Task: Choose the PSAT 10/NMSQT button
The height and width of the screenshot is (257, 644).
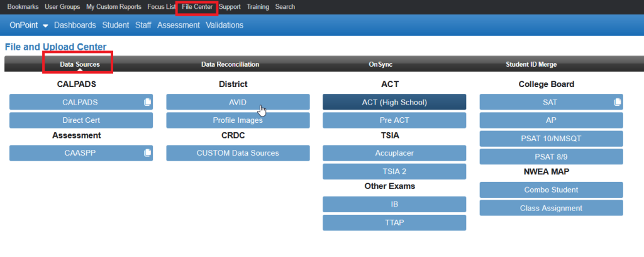Action: pyautogui.click(x=551, y=139)
